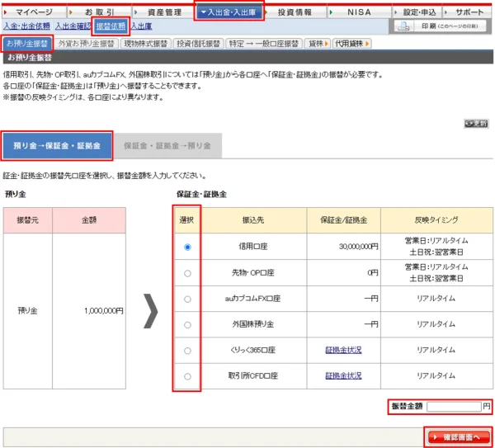Open the 入出金・入出庫 menu
The width and height of the screenshot is (495, 448).
229,12
